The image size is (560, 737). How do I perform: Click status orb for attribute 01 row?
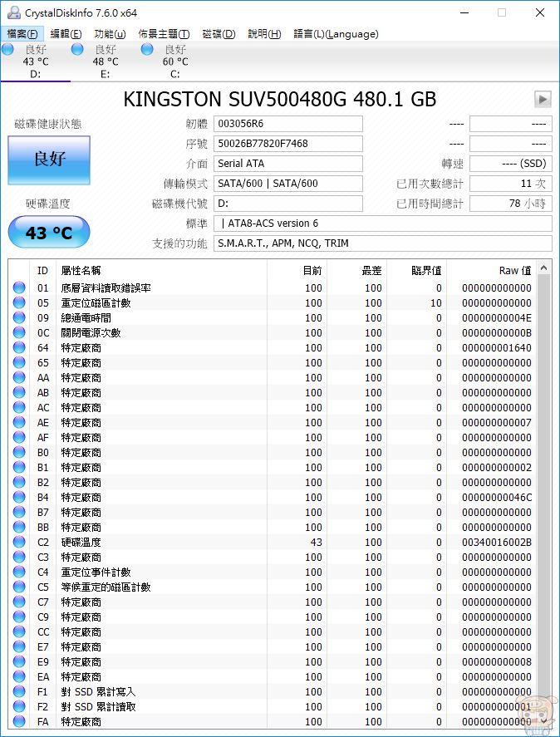19,287
